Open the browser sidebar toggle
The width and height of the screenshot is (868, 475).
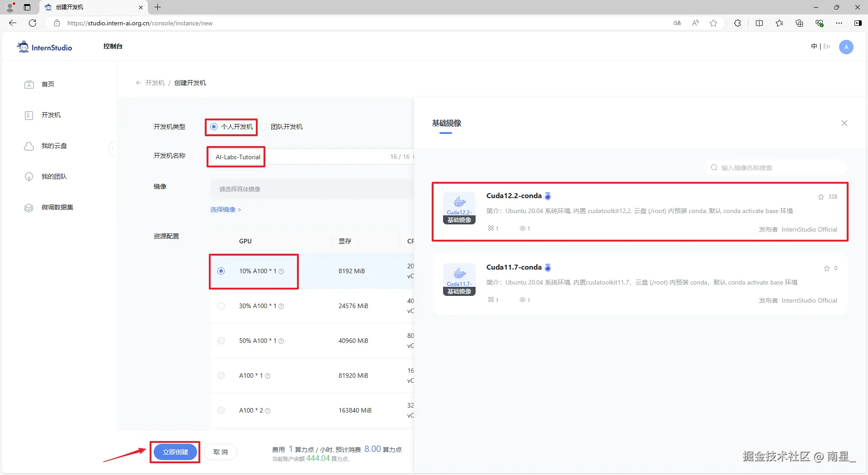pos(858,23)
